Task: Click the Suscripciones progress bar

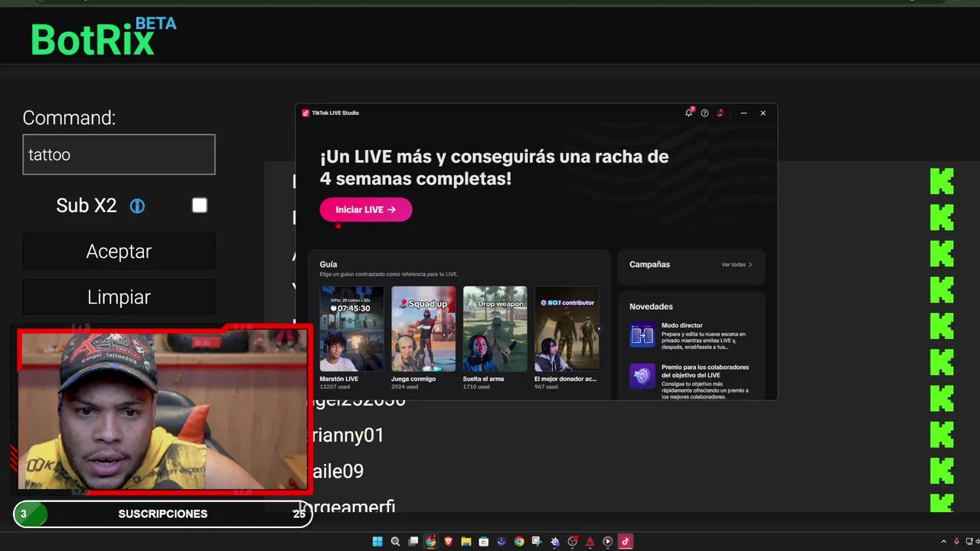Action: (162, 514)
